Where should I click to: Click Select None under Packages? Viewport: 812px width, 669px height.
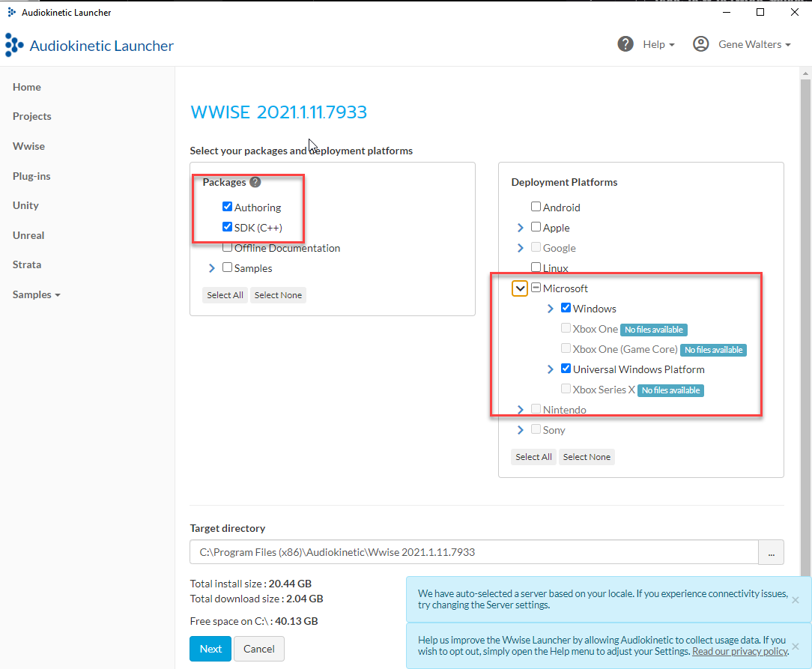(x=278, y=295)
